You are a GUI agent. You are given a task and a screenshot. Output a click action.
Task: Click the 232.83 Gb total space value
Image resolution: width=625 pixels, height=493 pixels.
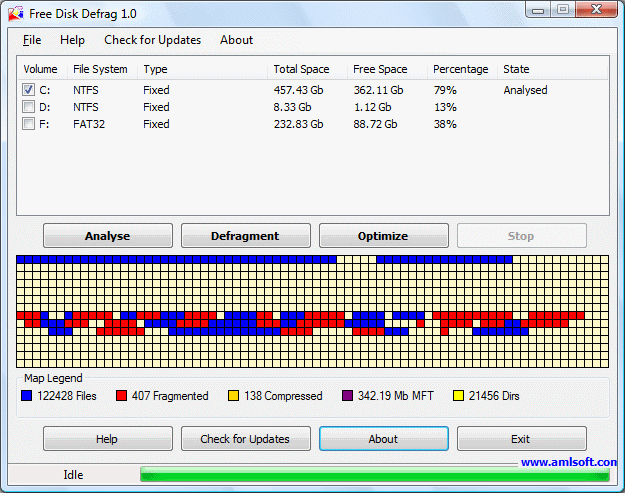coord(298,124)
